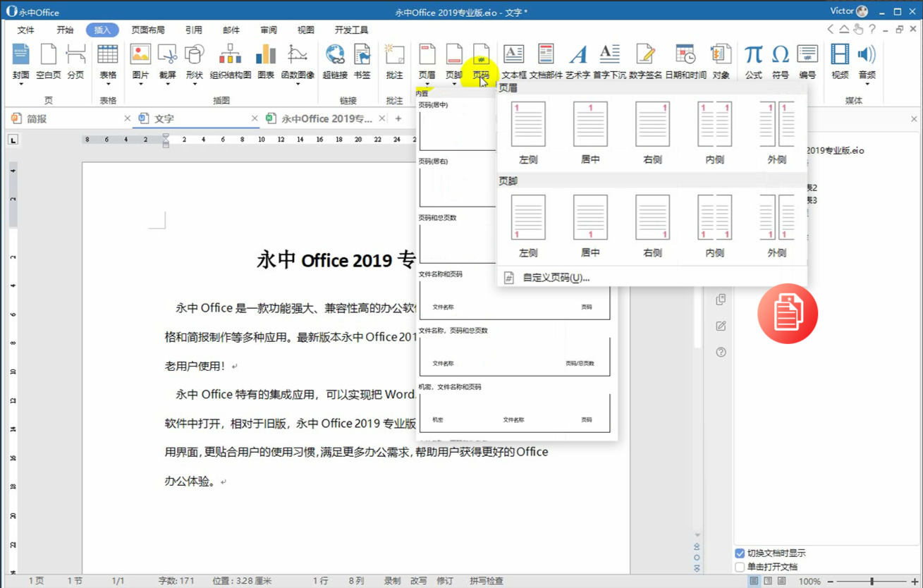Click the zoom slider handle in status bar

[872, 582]
